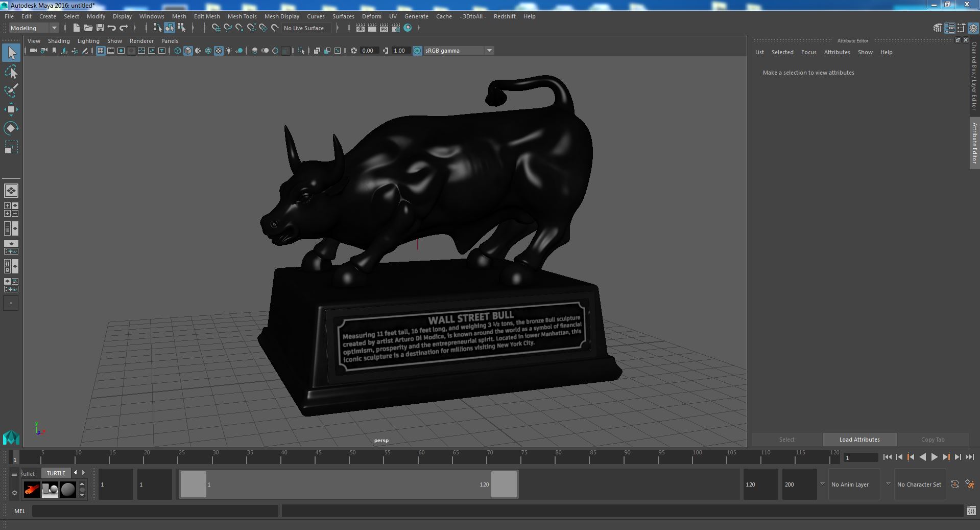The height and width of the screenshot is (530, 980).
Task: Toggle wireframe shading cube icon
Action: tap(178, 51)
